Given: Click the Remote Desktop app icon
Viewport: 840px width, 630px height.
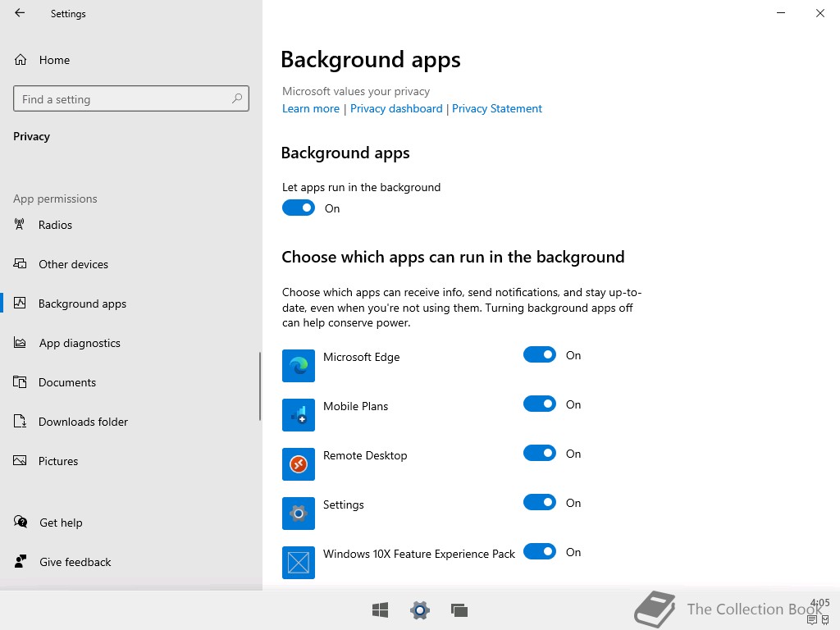Looking at the screenshot, I should tap(299, 464).
